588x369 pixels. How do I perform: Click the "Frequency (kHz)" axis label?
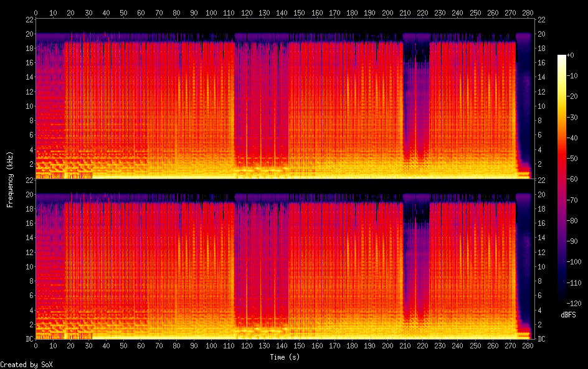(x=10, y=179)
